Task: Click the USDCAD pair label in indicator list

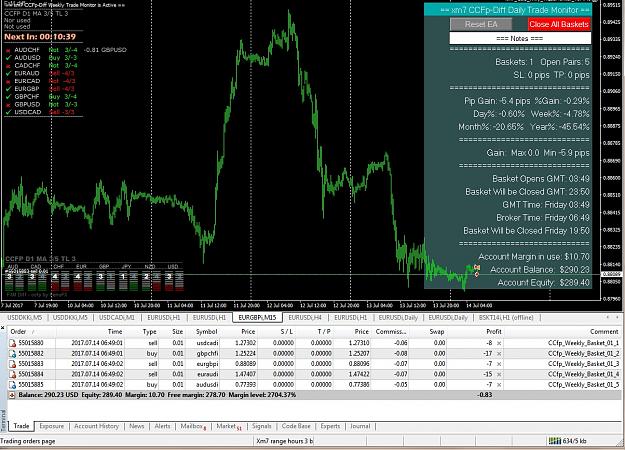Action: pyautogui.click(x=28, y=112)
